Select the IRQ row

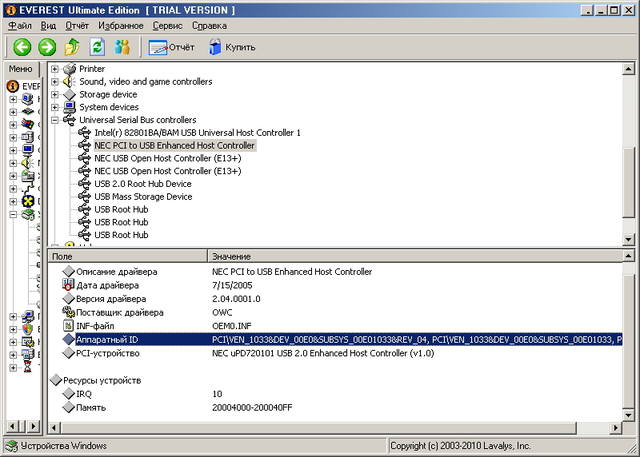(335, 394)
